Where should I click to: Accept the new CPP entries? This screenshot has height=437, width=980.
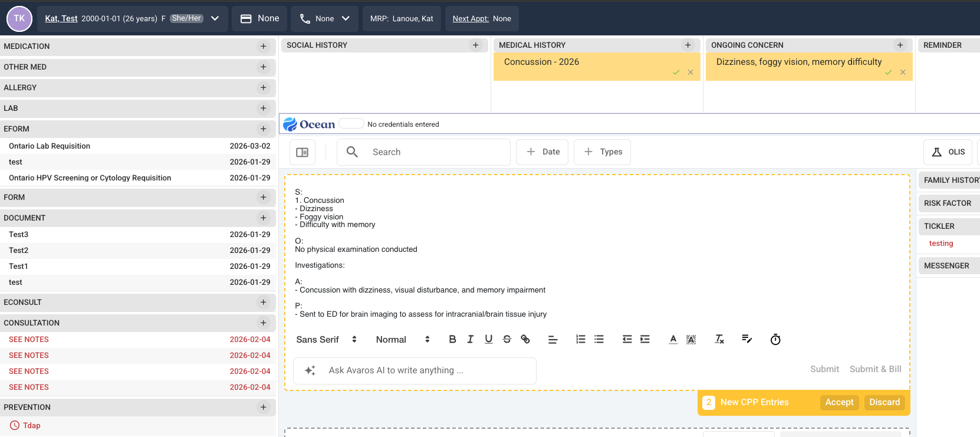[839, 402]
